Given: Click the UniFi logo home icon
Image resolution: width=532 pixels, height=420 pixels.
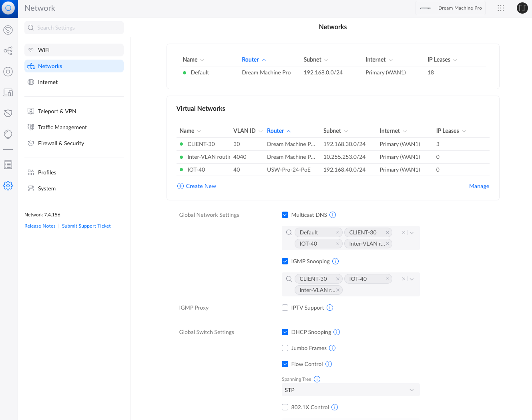Looking at the screenshot, I should [x=9, y=8].
